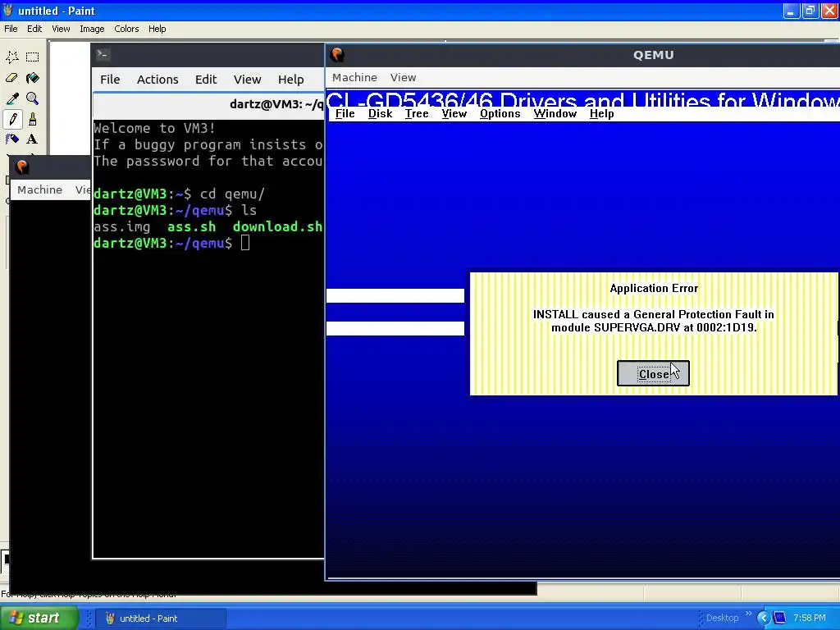Click the front QEMU window title icon
Image resolution: width=840 pixels, height=630 pixels.
tap(337, 55)
